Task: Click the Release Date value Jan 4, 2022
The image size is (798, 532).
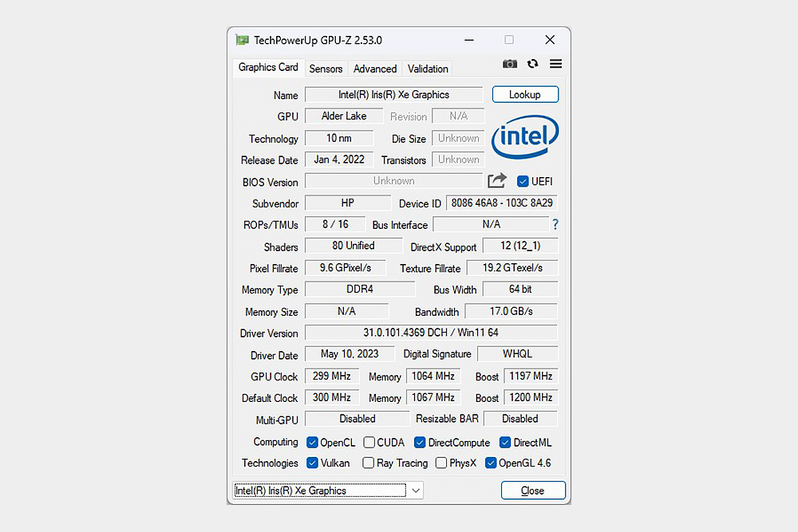Action: click(339, 160)
